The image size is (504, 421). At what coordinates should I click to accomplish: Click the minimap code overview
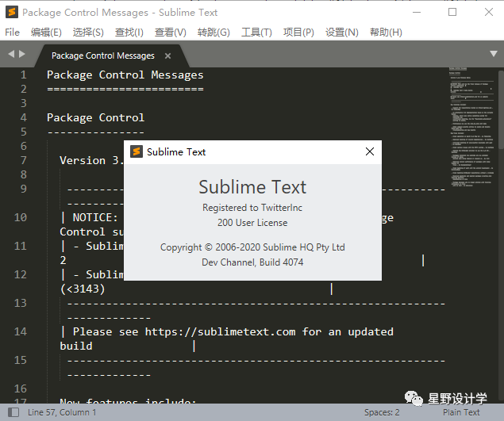coord(471,127)
